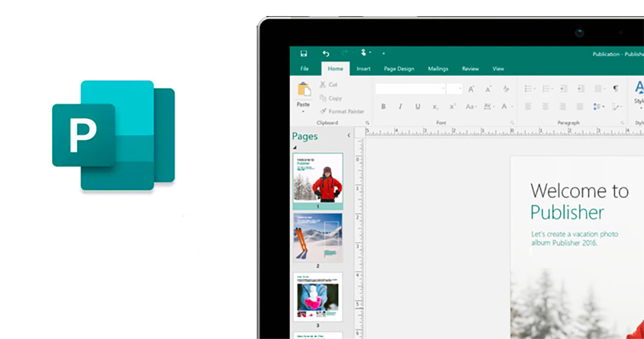This screenshot has height=339, width=644.
Task: Click the green 'Publisher' heading
Action: 567,213
